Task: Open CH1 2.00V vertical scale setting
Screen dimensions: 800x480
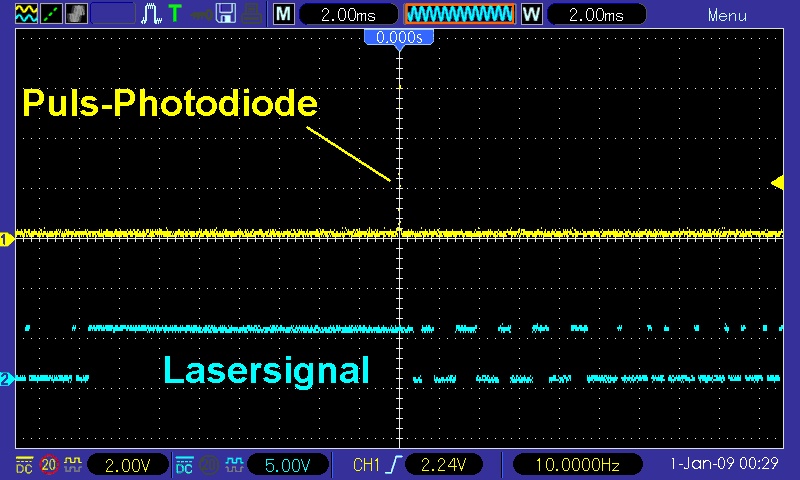Action: [x=127, y=465]
